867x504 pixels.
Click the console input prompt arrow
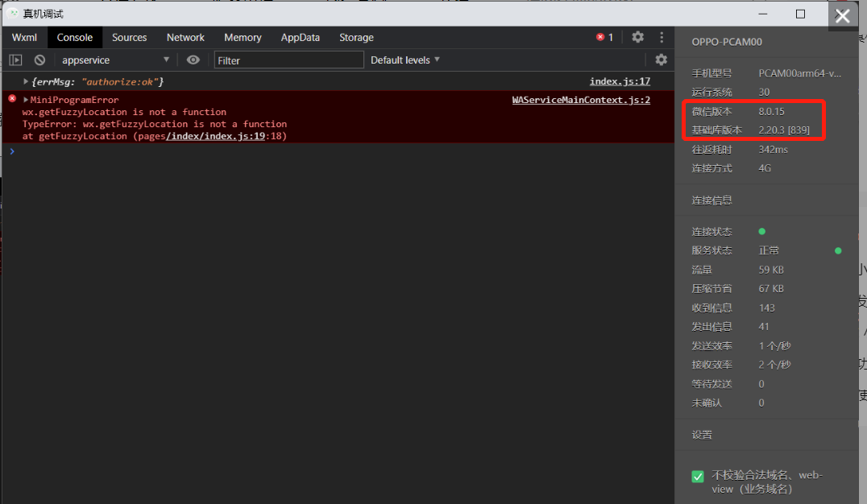click(x=12, y=151)
